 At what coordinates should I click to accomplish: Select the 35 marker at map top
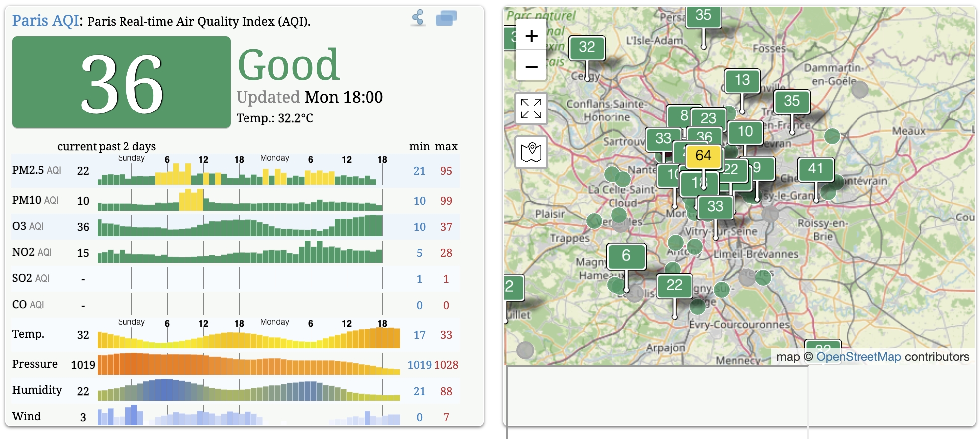point(703,16)
